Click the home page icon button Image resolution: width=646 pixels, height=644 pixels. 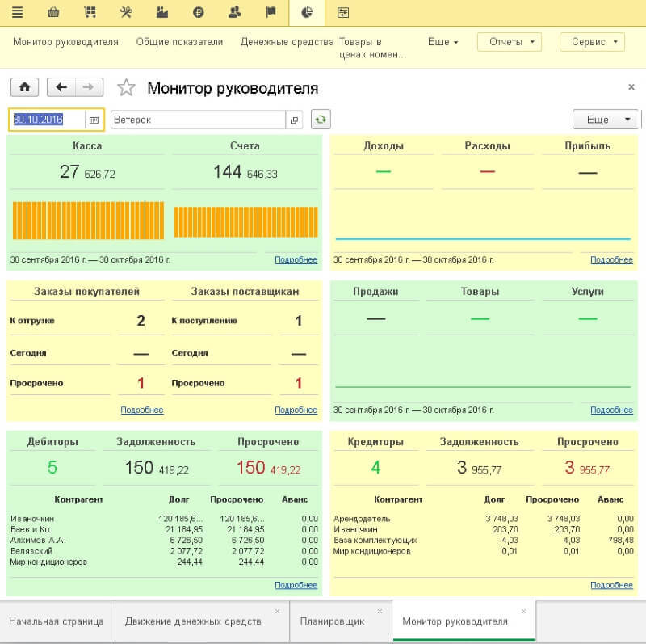pos(24,87)
